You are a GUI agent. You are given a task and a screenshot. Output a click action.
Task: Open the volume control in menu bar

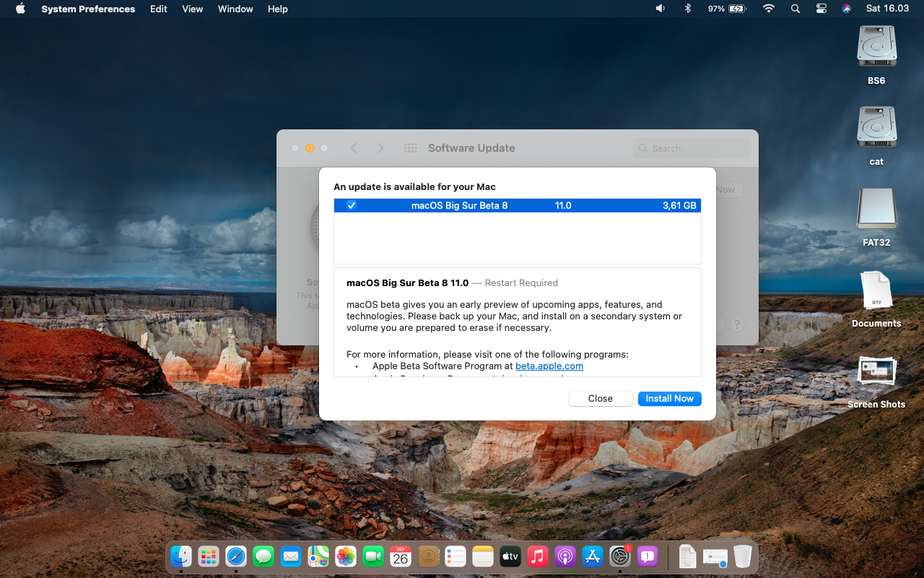pos(660,9)
